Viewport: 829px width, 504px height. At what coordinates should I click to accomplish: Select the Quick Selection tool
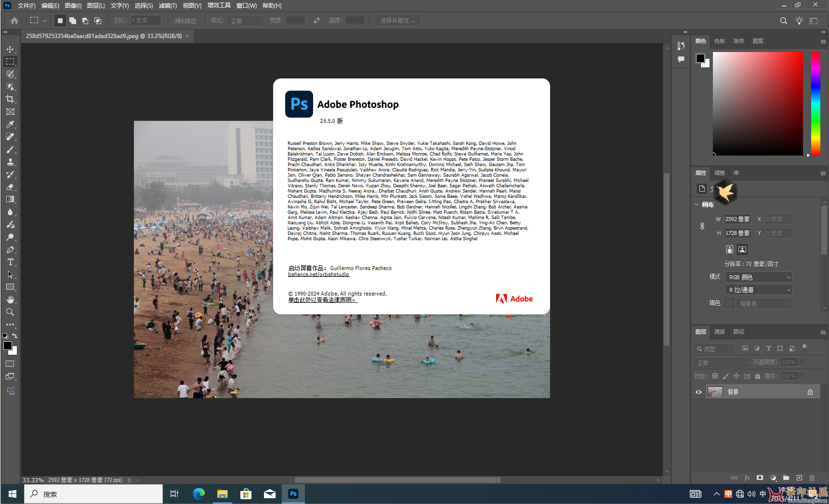pyautogui.click(x=10, y=74)
